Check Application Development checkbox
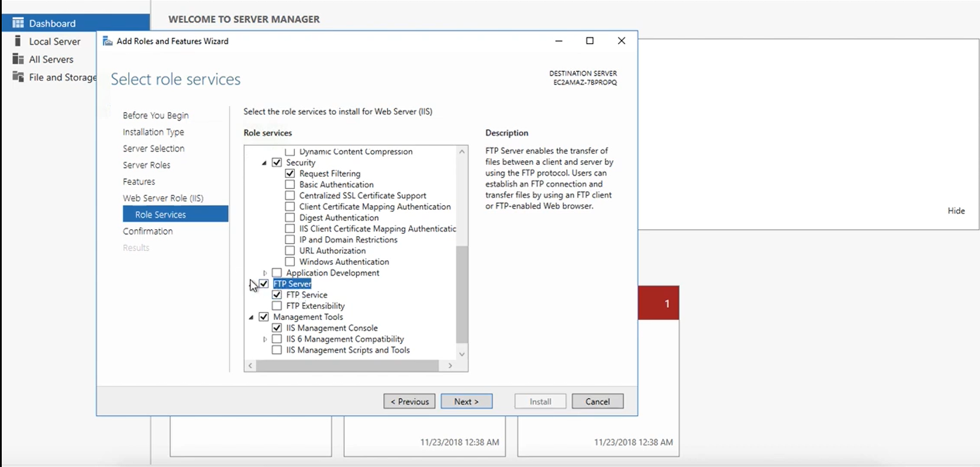This screenshot has height=467, width=980. point(277,273)
